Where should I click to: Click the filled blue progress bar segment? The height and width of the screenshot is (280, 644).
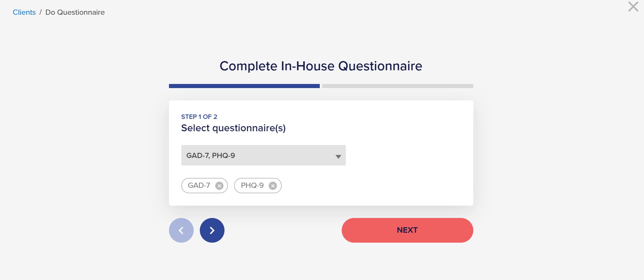244,86
